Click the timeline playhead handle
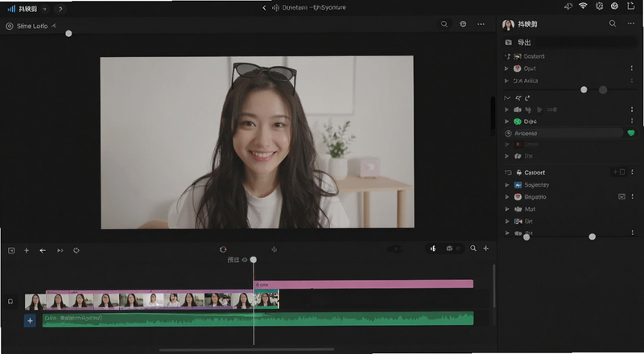 point(254,260)
